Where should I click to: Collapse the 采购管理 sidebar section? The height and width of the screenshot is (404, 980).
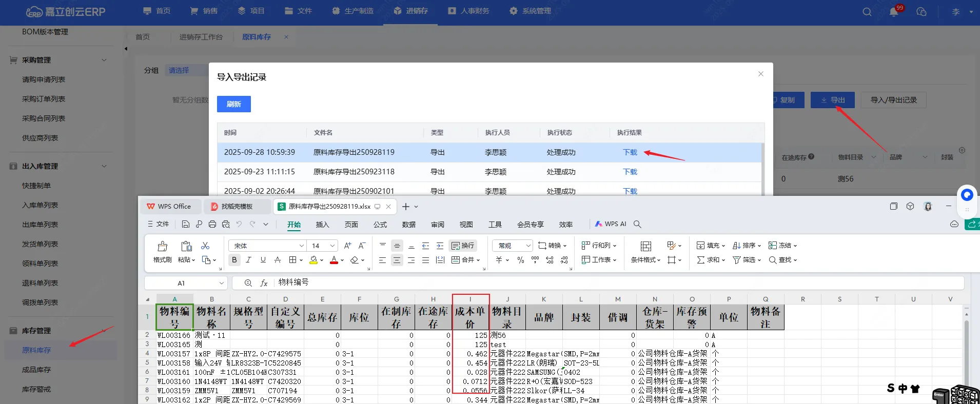(x=104, y=60)
